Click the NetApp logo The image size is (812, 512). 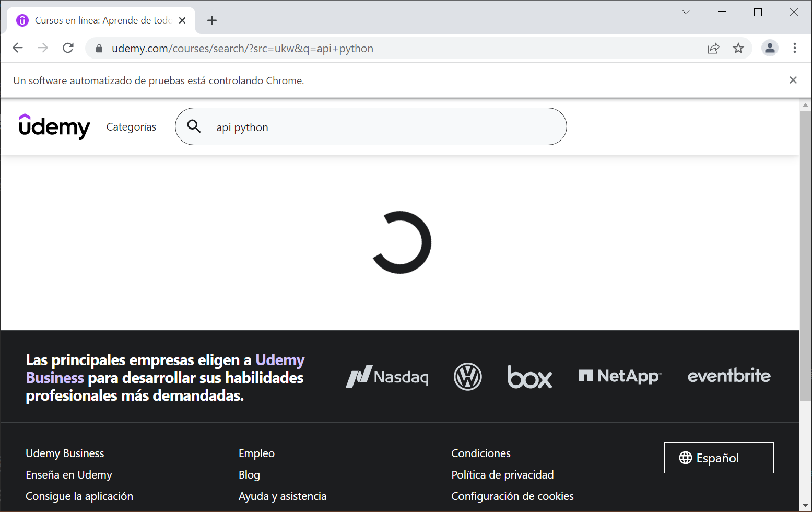click(620, 376)
